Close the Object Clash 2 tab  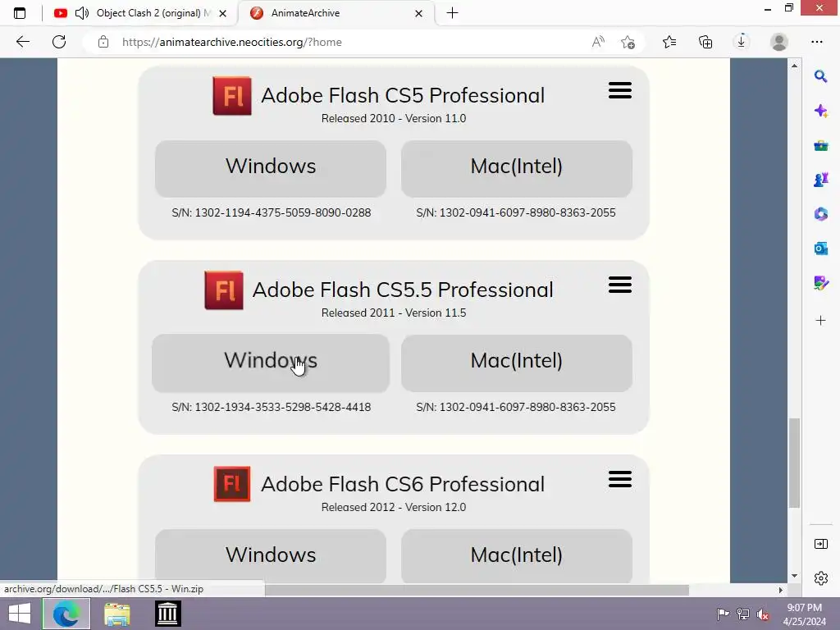(223, 13)
